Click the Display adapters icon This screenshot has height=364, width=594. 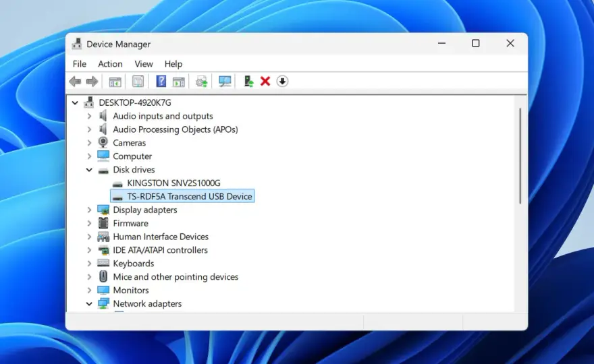click(103, 210)
